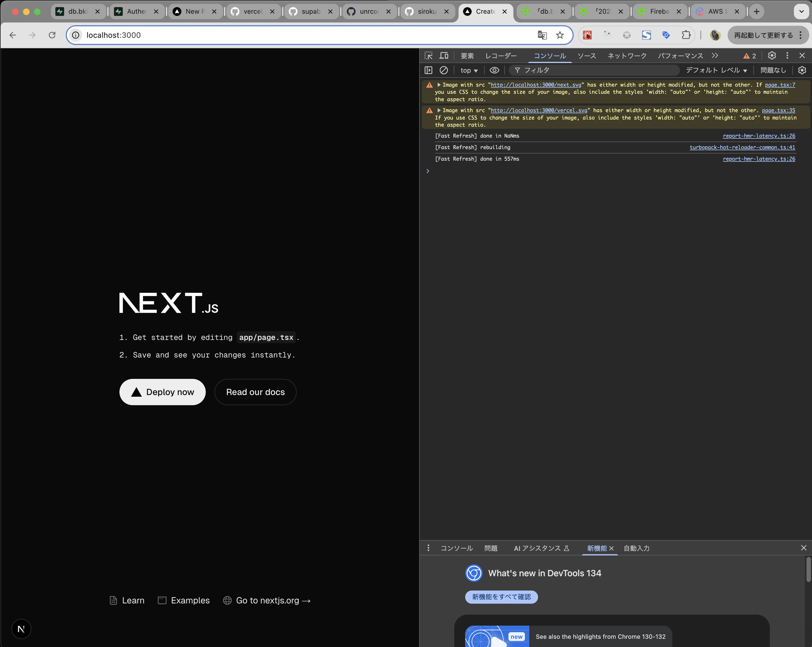
Task: Open the top JavaScript context dropdown
Action: pyautogui.click(x=469, y=70)
